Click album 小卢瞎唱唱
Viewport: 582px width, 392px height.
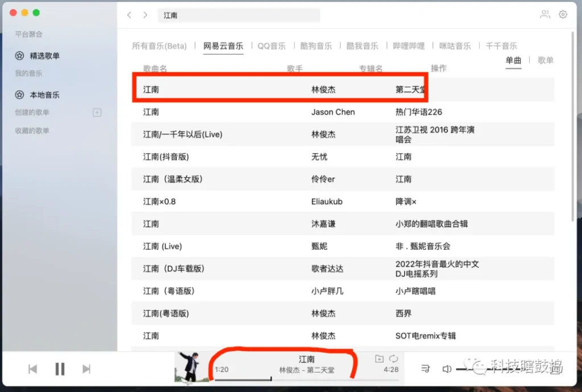click(x=415, y=291)
